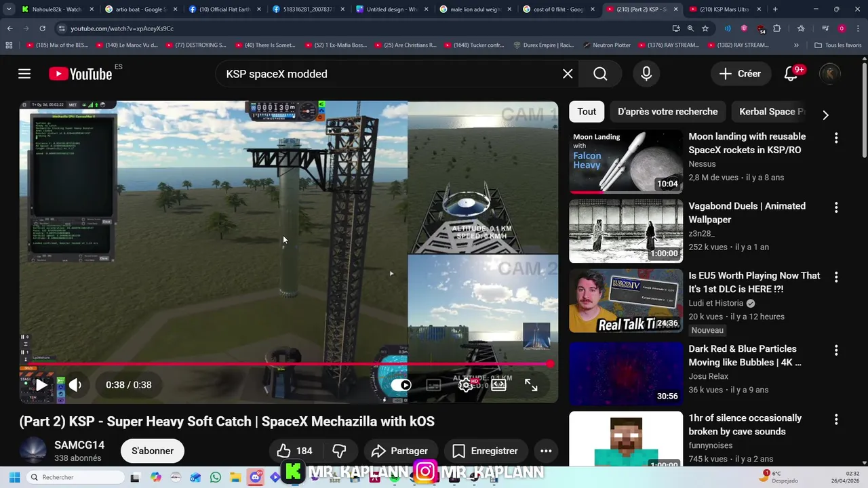The image size is (868, 488).
Task: Switch to theater mode in the player
Action: (x=498, y=385)
